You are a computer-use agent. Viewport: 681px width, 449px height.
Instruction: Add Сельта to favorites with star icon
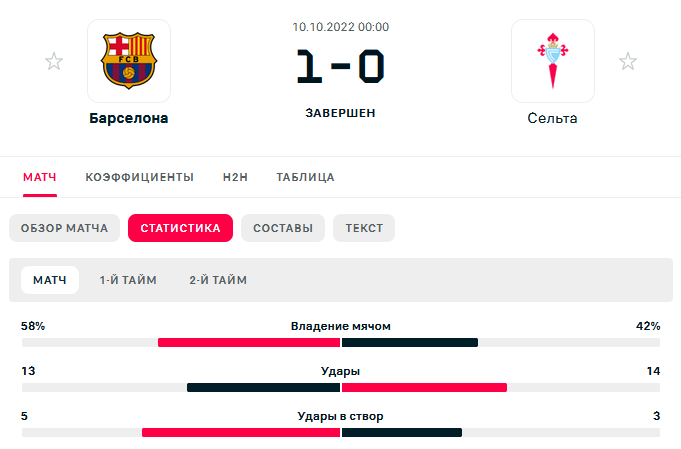click(628, 61)
